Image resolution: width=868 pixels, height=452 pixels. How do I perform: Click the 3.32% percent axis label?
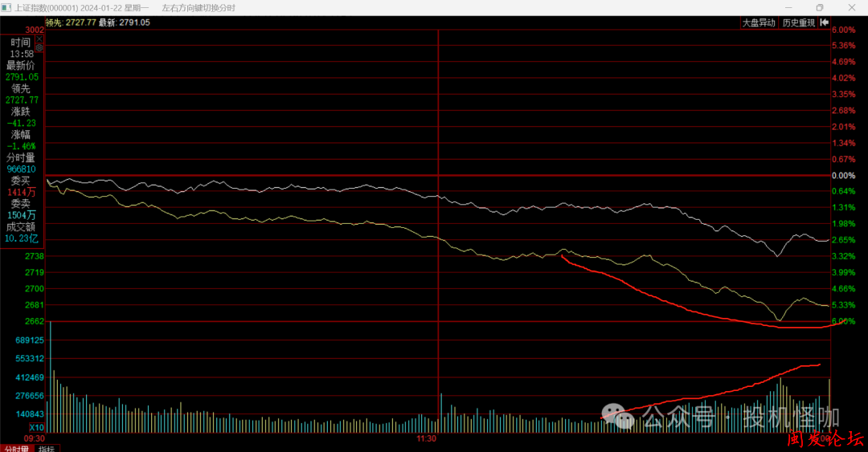pyautogui.click(x=844, y=256)
